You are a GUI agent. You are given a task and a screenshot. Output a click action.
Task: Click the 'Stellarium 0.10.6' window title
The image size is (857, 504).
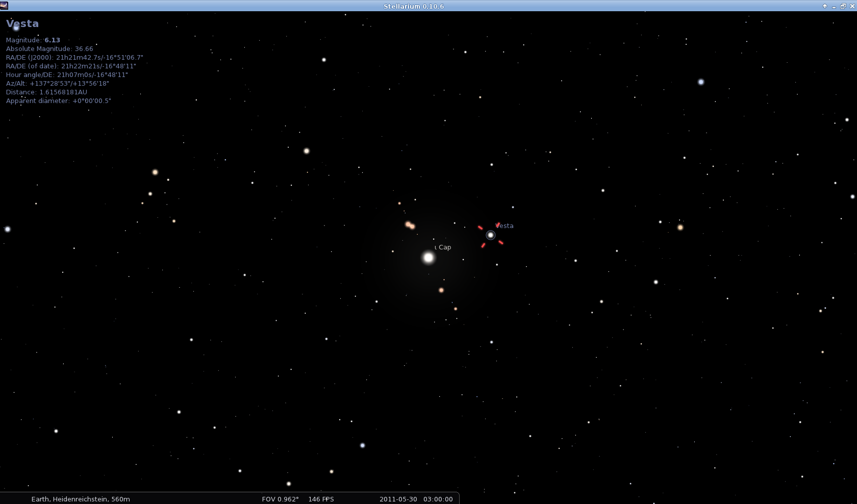tap(414, 6)
